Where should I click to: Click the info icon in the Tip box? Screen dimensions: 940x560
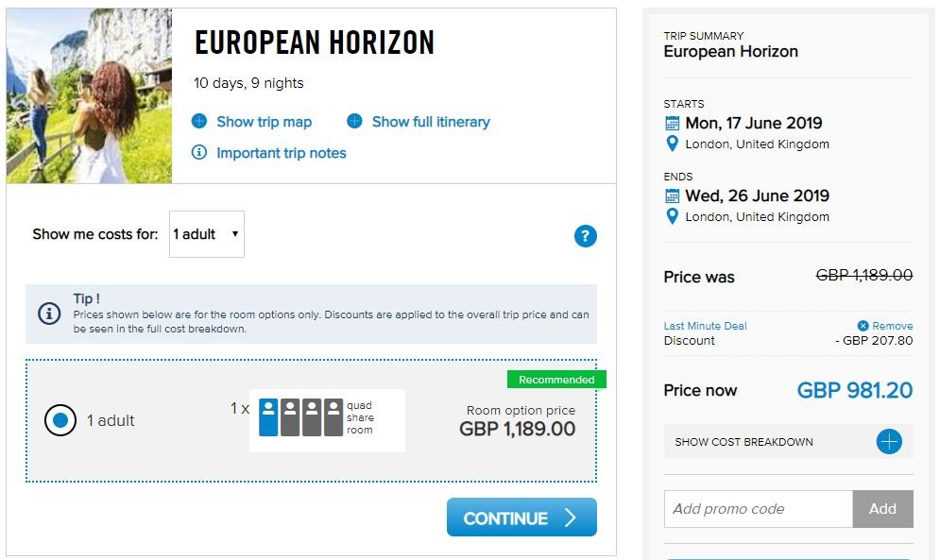coord(49,313)
